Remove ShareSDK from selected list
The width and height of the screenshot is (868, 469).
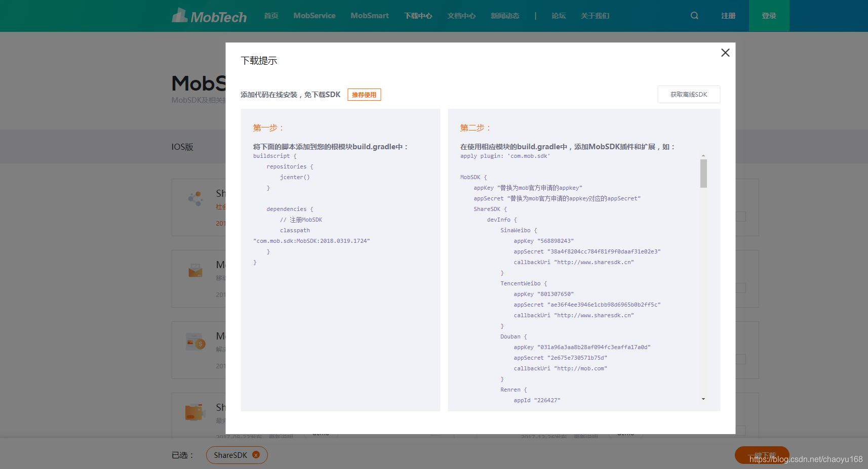point(256,455)
